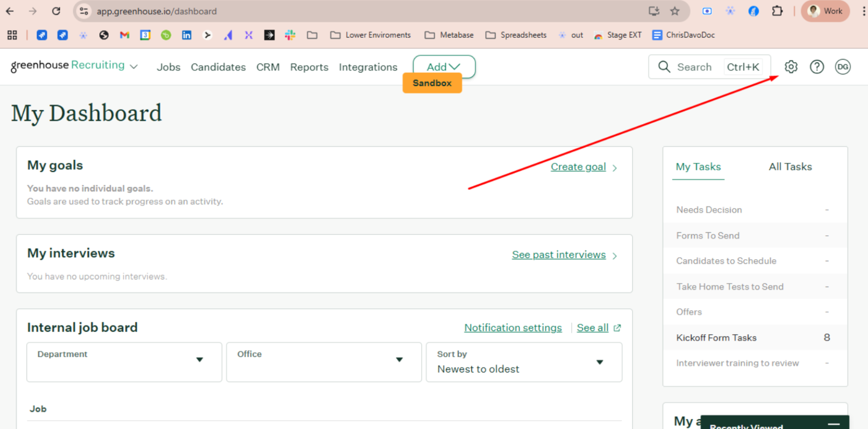
Task: Click the address bar URL
Action: pyautogui.click(x=156, y=11)
